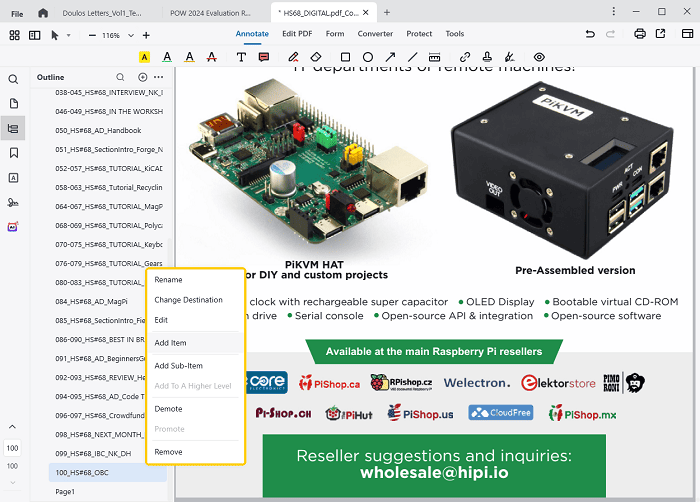The height and width of the screenshot is (502, 700).
Task: Open the bookmarks sidebar panel
Action: coord(13,153)
